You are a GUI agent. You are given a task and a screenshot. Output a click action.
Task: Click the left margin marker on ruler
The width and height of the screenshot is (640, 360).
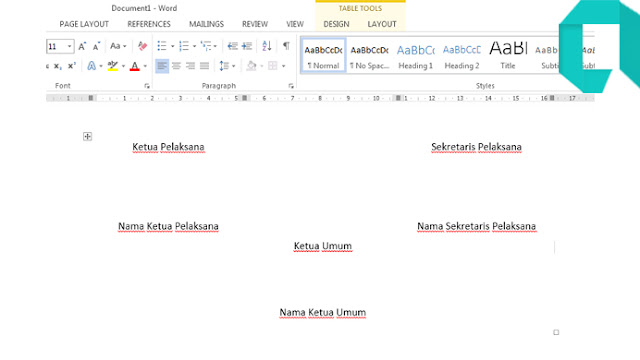tap(91, 98)
